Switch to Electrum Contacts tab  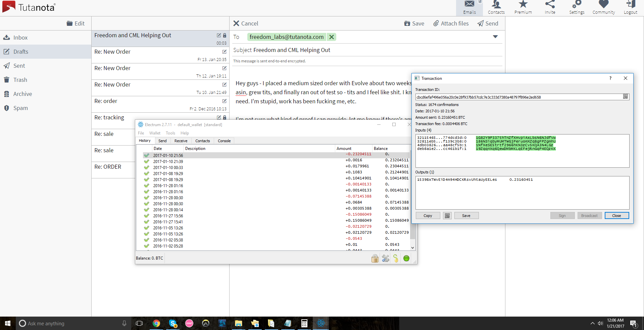203,141
